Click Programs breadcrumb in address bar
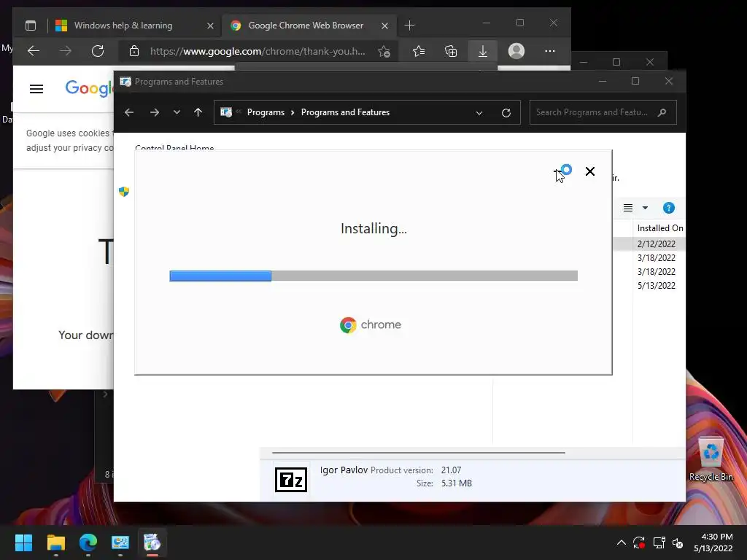The height and width of the screenshot is (560, 747). click(266, 112)
